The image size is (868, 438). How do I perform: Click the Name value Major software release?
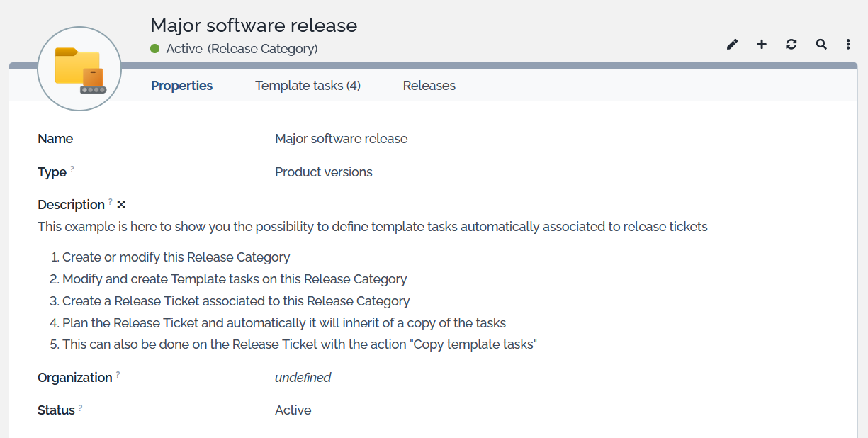tap(341, 139)
